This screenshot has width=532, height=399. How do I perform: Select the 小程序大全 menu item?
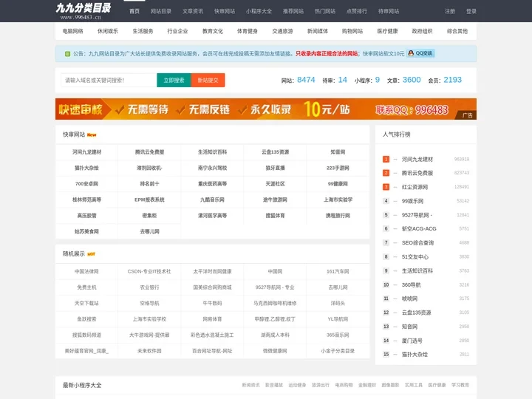(x=259, y=11)
